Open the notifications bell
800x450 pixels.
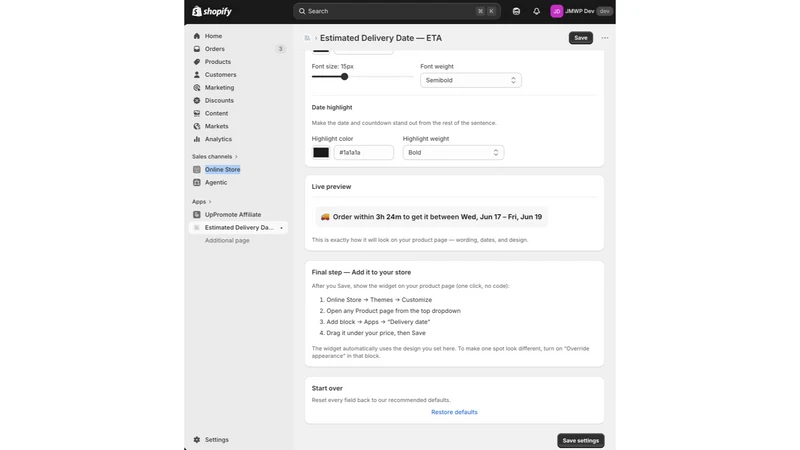[x=536, y=11]
